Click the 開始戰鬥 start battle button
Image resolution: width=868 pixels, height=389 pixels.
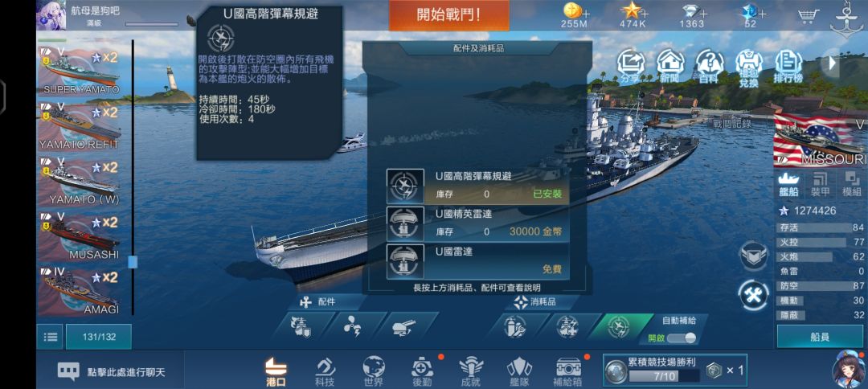pyautogui.click(x=449, y=15)
